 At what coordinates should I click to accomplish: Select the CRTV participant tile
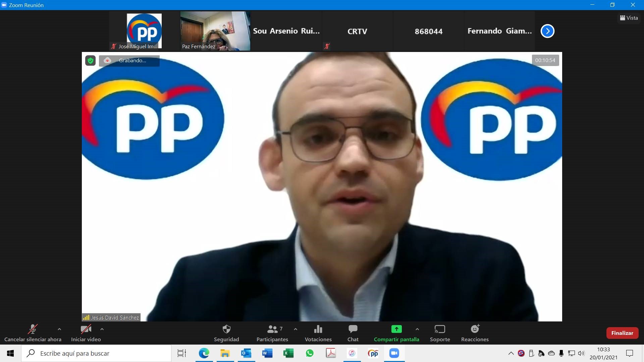click(357, 31)
